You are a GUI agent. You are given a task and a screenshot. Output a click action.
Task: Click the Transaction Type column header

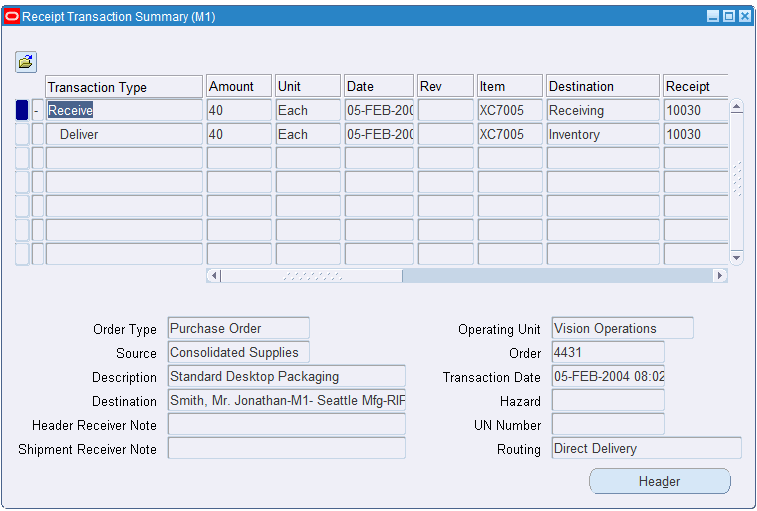(124, 87)
